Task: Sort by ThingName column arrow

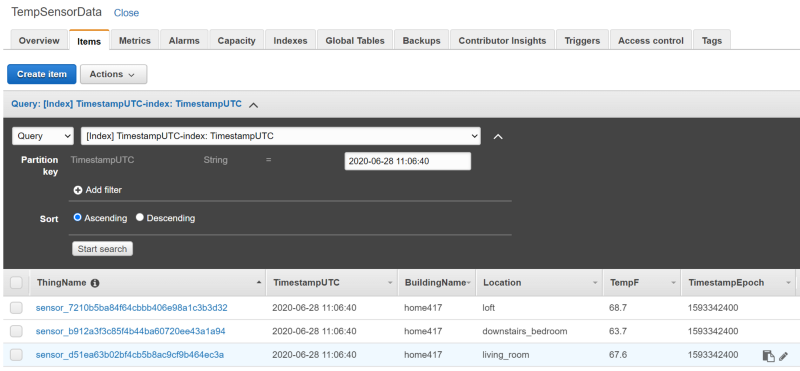Action: (x=259, y=282)
